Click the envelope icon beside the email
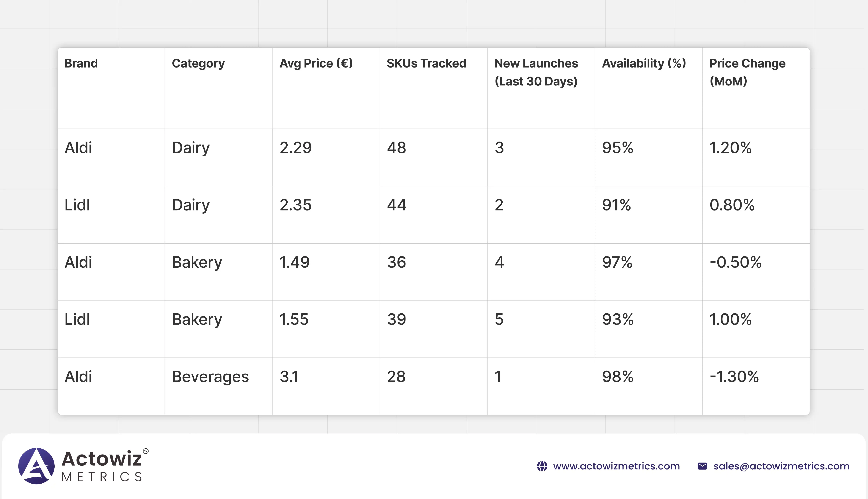The height and width of the screenshot is (499, 868). [702, 466]
